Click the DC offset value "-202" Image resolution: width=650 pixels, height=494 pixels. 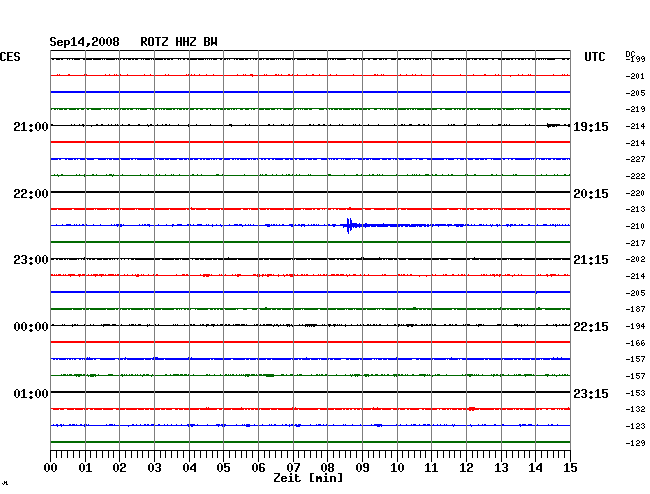(635, 259)
